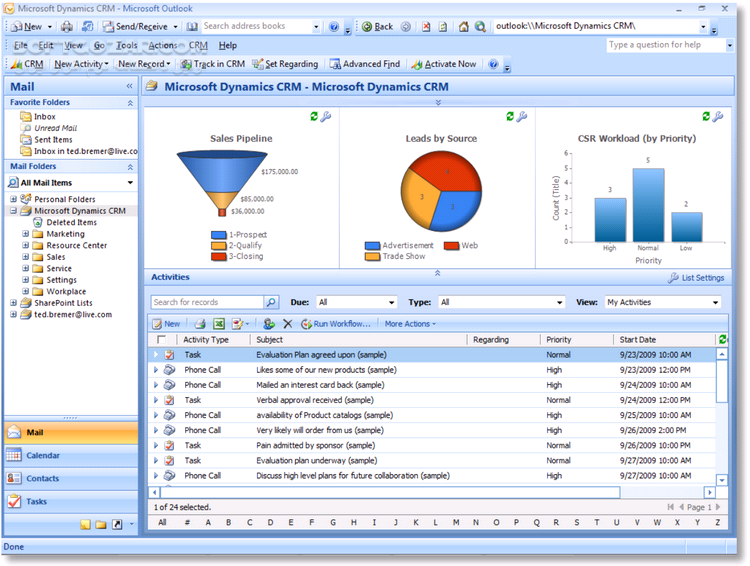Export activities to Excel icon

coord(219,324)
